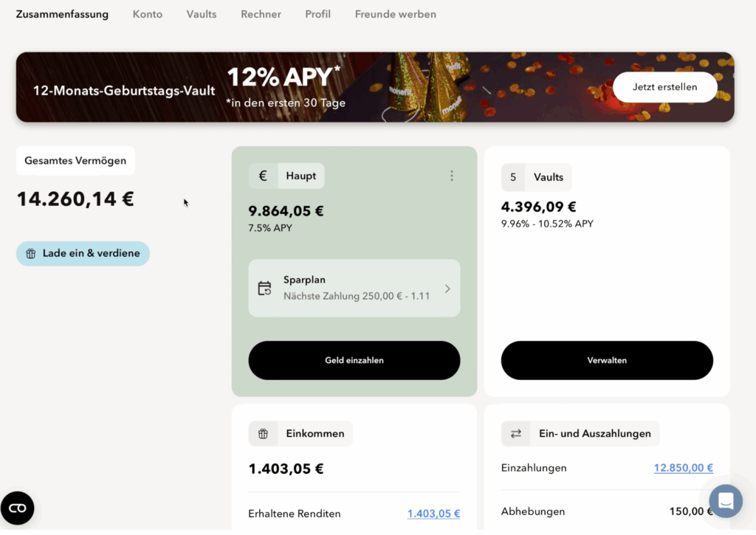Click the gift icon beside Einkommen
Image resolution: width=756 pixels, height=535 pixels.
(x=263, y=434)
